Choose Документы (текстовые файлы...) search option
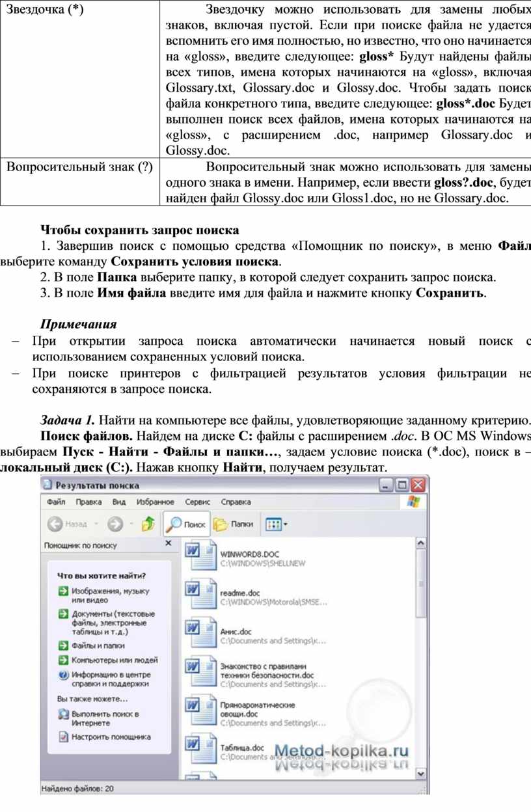531x812 pixels. click(105, 622)
